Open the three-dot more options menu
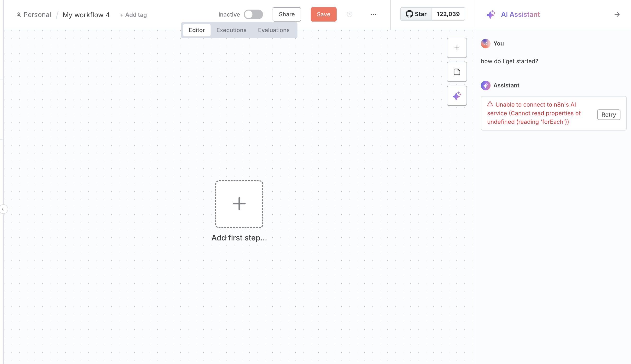The image size is (631, 364). coord(373,15)
